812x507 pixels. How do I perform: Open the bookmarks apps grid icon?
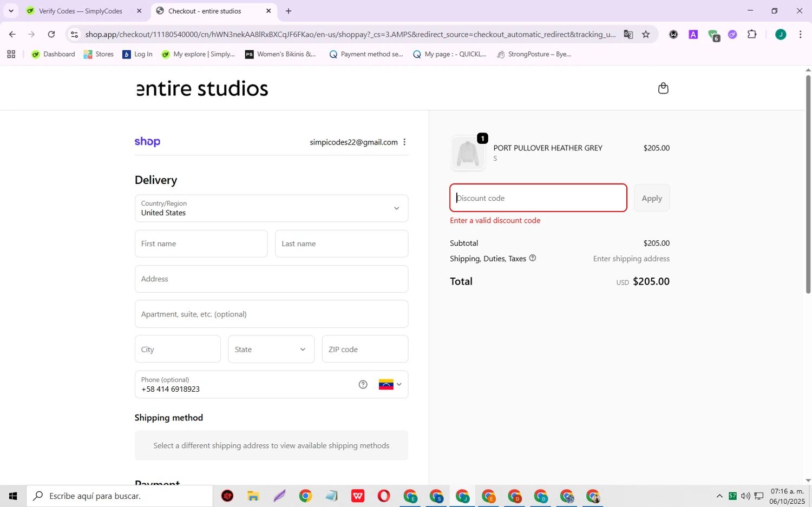(11, 54)
